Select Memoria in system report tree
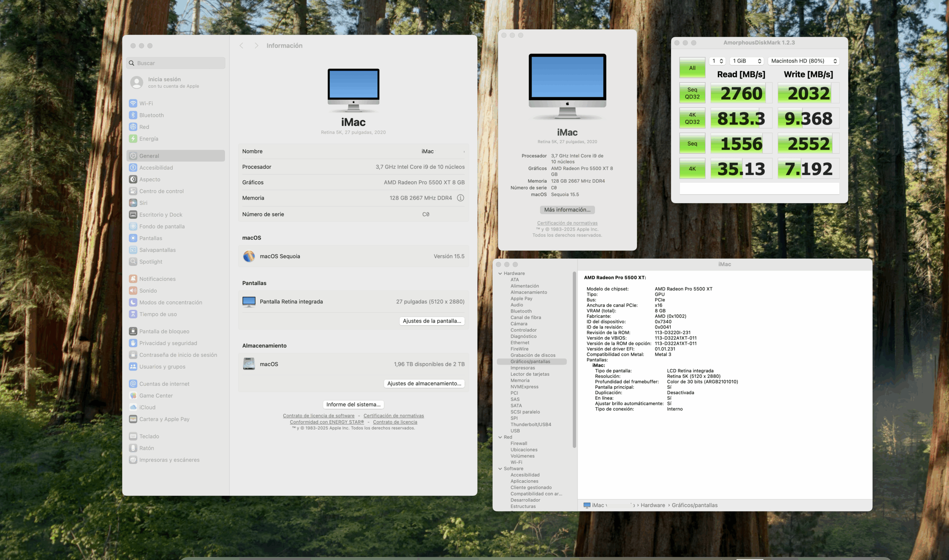The height and width of the screenshot is (560, 949). pos(520,380)
